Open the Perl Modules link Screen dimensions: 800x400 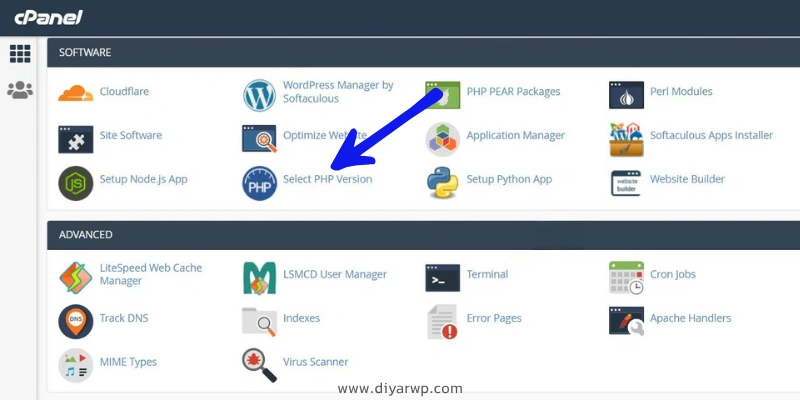coord(681,92)
